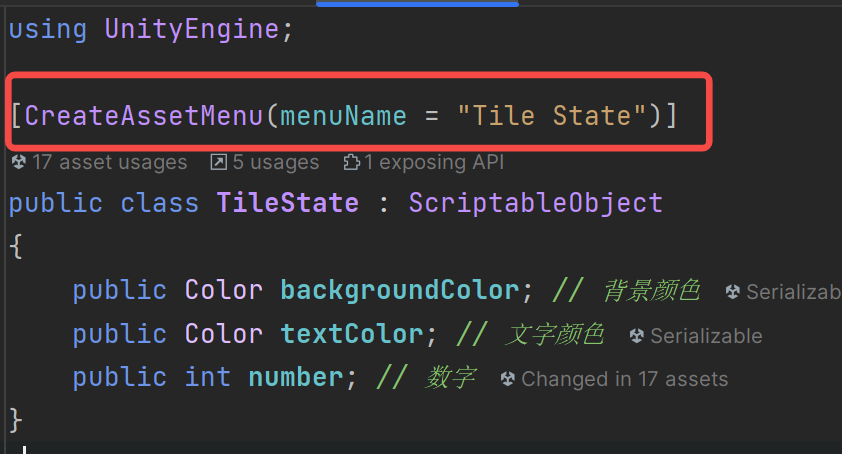Click the ScriptableObject base type
This screenshot has width=842, height=454.
point(535,203)
